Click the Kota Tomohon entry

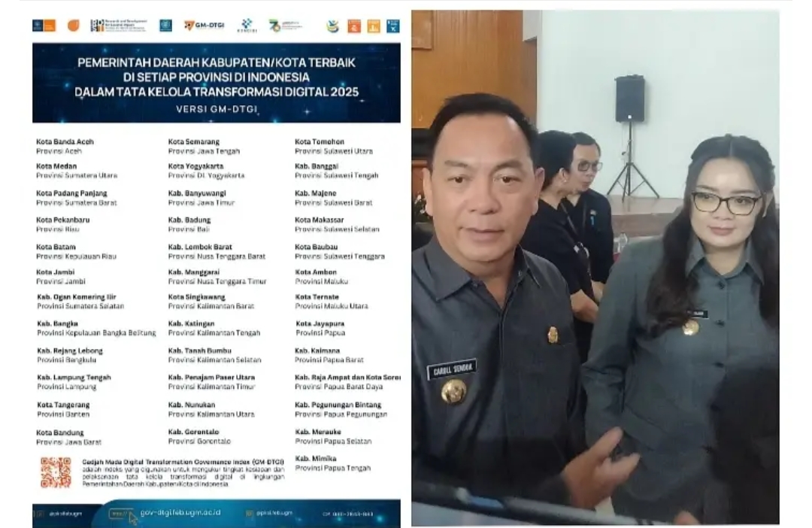click(x=320, y=141)
